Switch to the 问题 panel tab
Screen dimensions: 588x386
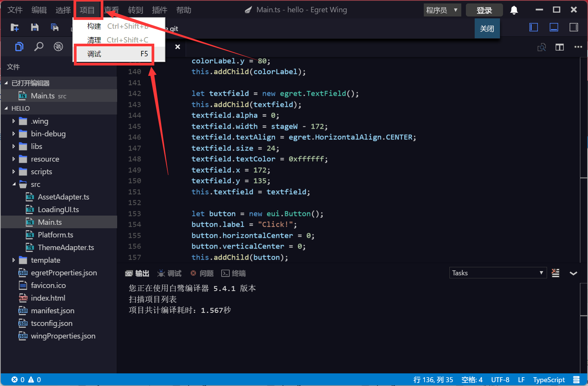click(x=202, y=273)
